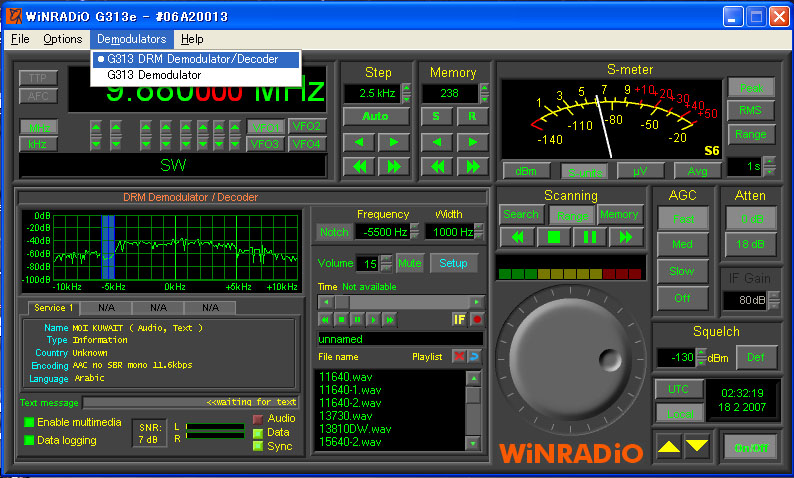The image size is (794, 478).
Task: Click the tuning knob dial
Action: 571,361
